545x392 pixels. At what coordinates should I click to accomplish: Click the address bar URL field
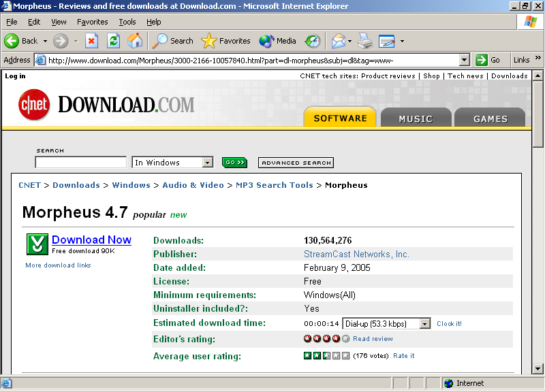tap(253, 61)
